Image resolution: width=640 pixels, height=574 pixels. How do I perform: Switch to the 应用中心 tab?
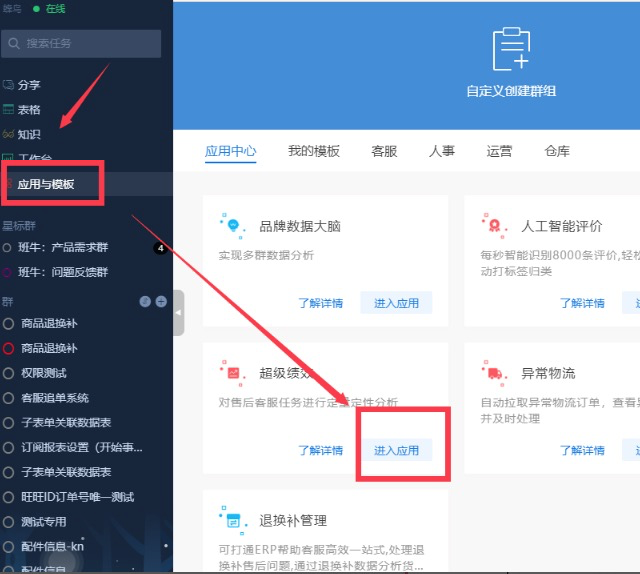tap(231, 151)
